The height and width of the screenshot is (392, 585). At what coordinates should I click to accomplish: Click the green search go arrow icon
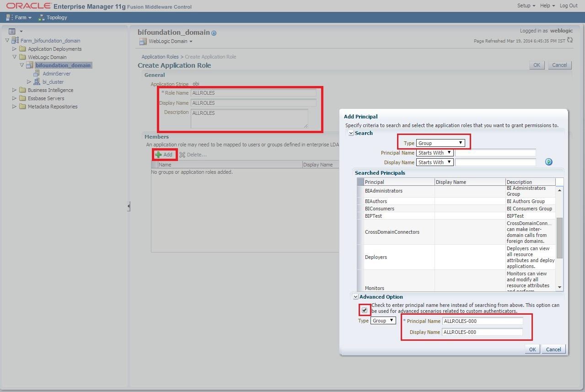pos(548,162)
